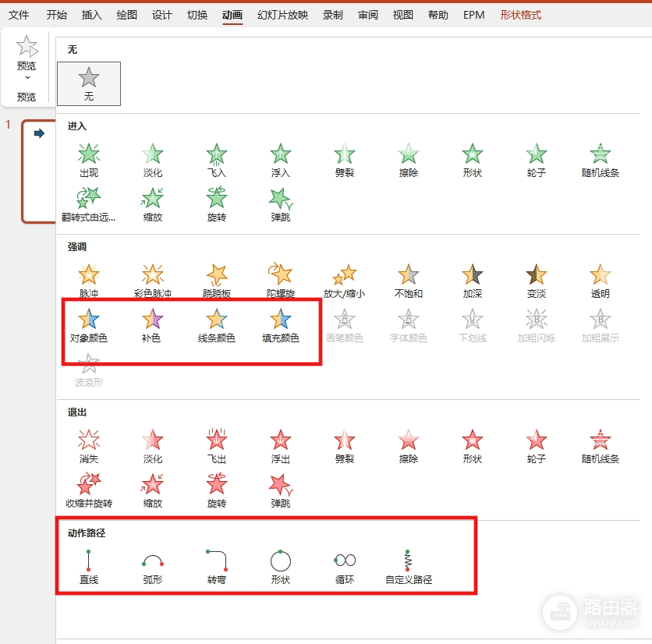Screen dimensions: 652x644
Task: Select the exit 弹跳 bounce animation
Action: (281, 490)
